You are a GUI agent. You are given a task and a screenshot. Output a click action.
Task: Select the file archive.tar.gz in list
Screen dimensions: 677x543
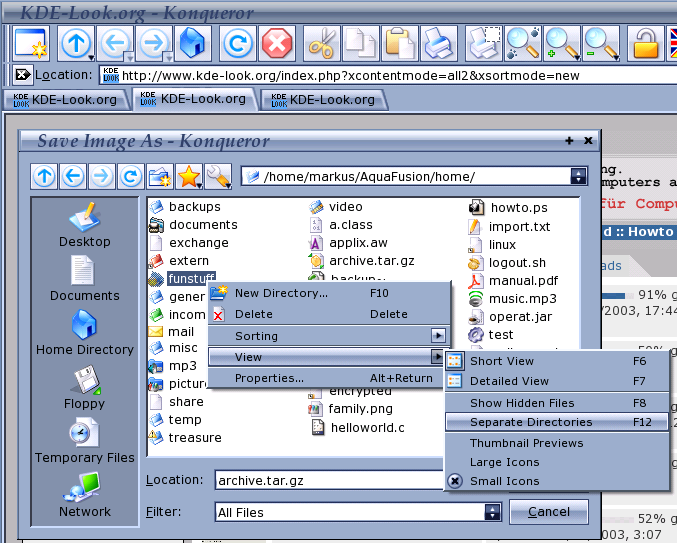(362, 261)
